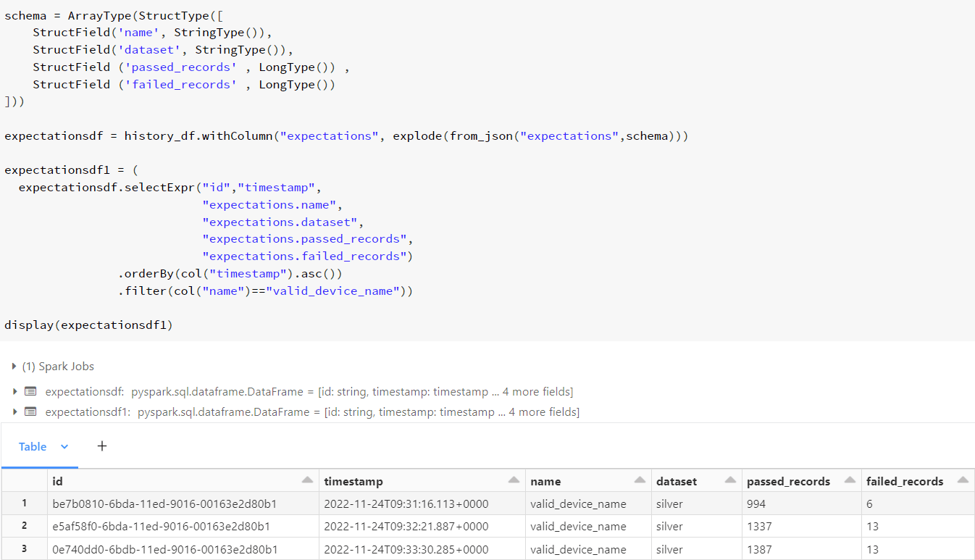The height and width of the screenshot is (560, 975).
Task: Expand the expectationsdf1 schema details
Action: (x=14, y=412)
